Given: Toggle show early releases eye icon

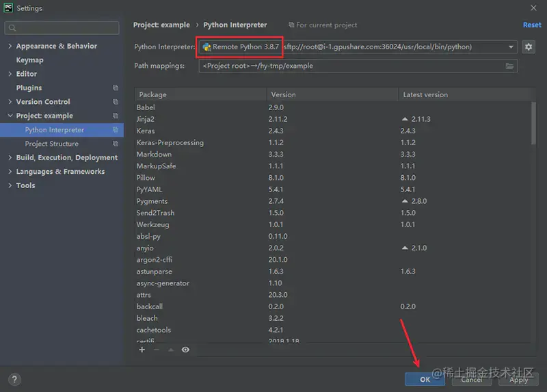Looking at the screenshot, I should tap(185, 350).
